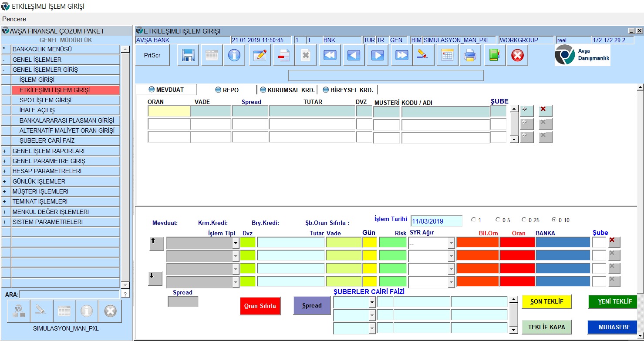Click the question mark button beside ARA
Viewport: 644px width, 341px height.
pos(125,294)
